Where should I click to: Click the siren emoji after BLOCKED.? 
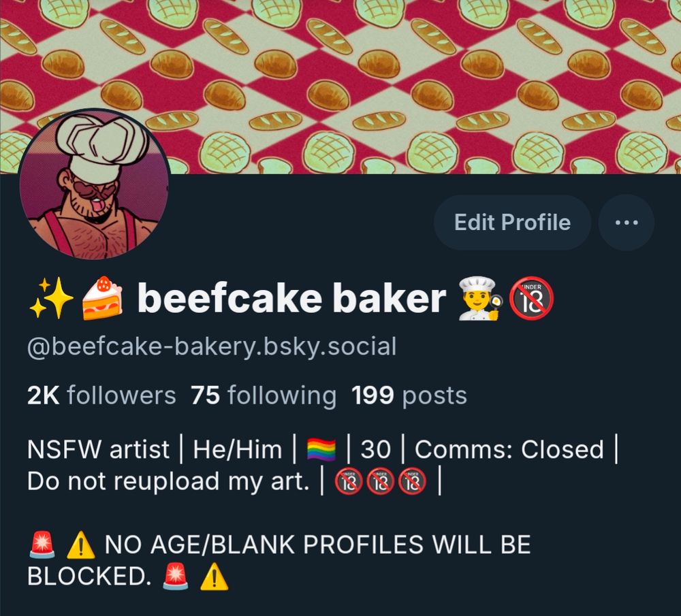tap(176, 577)
